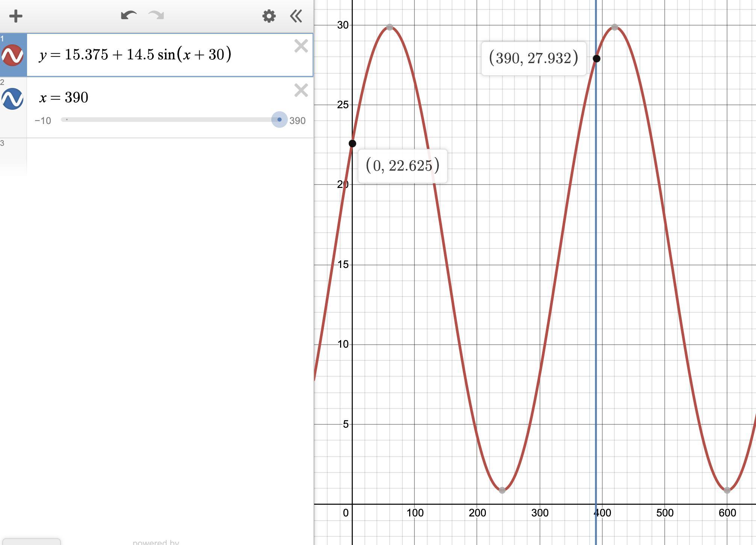Hide the blue x=390 line
Screen dimensions: 756x545
13,99
